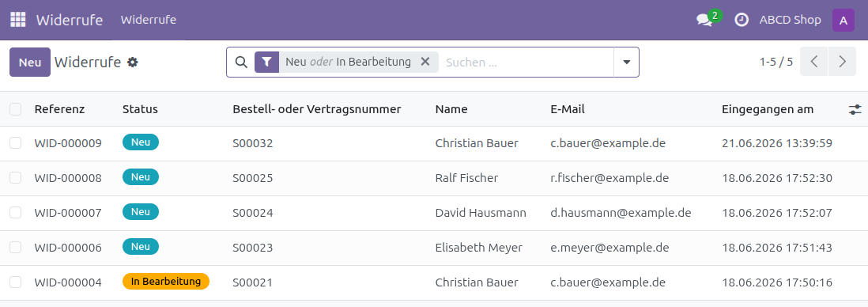Open record WID-000008
Image resolution: width=868 pixels, height=307 pixels.
68,178
